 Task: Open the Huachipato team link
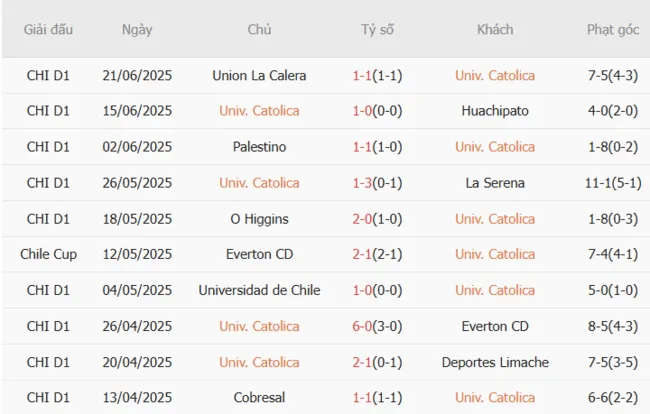tap(495, 111)
